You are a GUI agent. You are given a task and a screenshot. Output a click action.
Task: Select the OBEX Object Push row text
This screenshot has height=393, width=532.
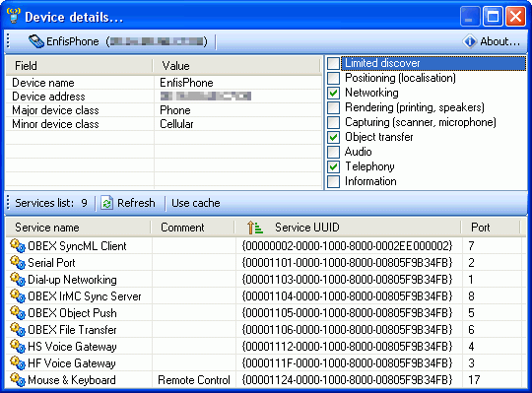coord(72,313)
